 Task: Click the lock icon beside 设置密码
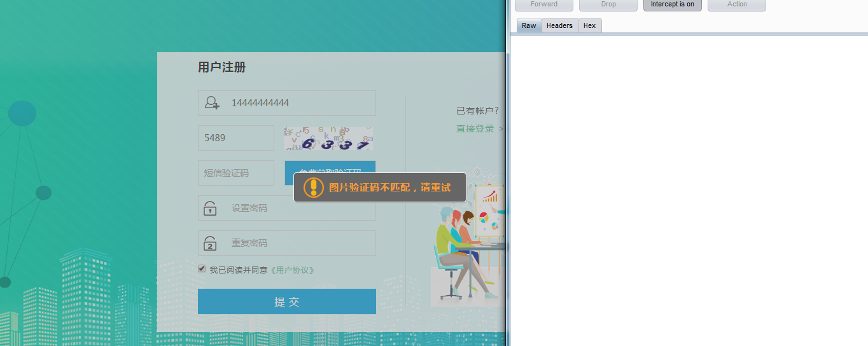[210, 208]
